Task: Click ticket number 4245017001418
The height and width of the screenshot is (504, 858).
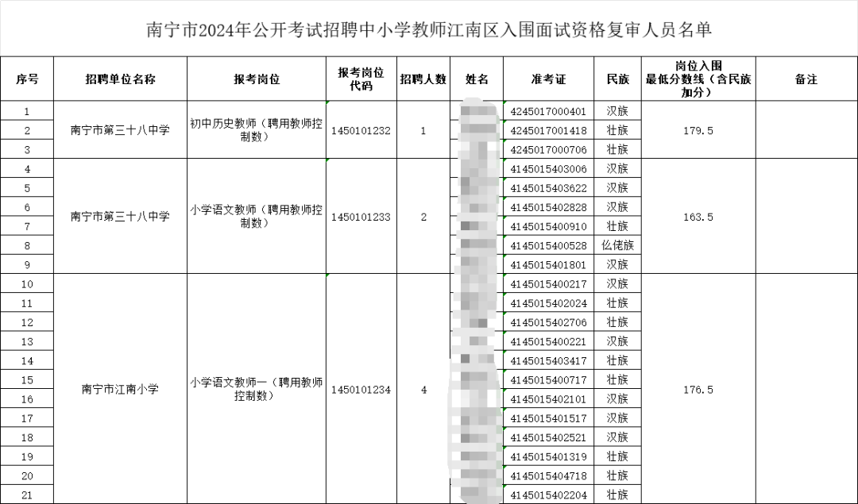Action: (x=549, y=130)
